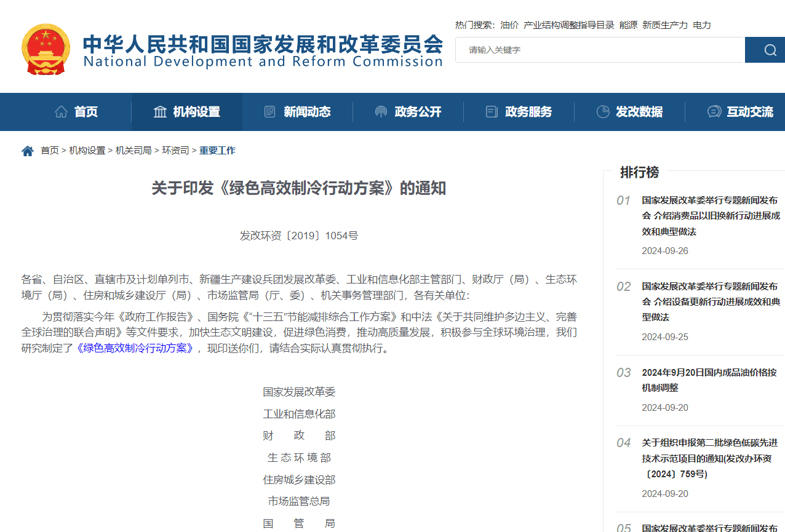Open ranking item 04 about 绿色低碳先进技术
The width and height of the screenshot is (785, 532).
(709, 458)
